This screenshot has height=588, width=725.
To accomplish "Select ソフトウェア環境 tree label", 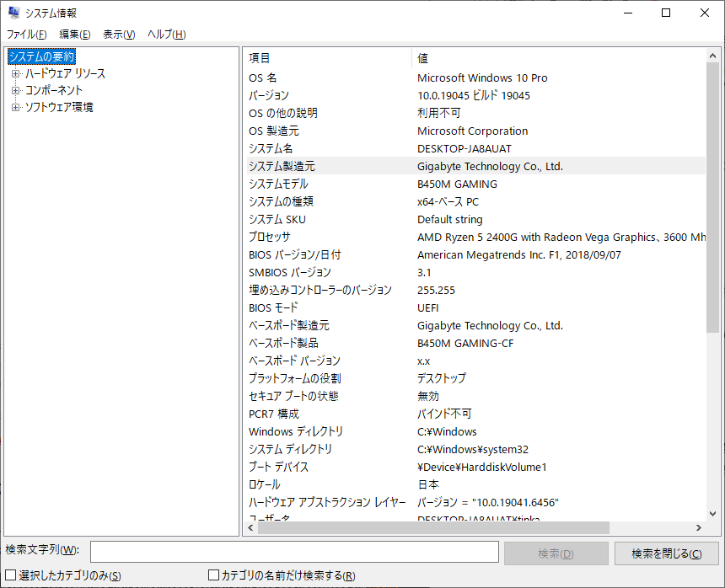I will pos(59,107).
